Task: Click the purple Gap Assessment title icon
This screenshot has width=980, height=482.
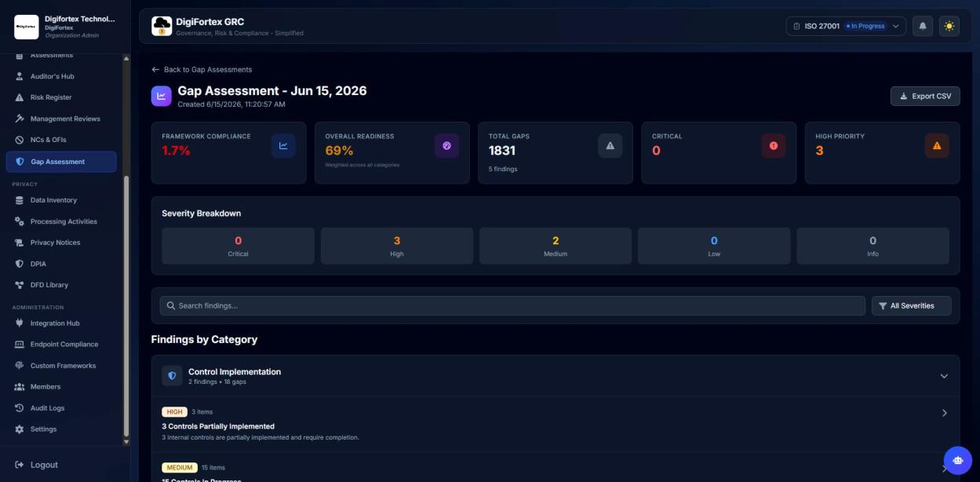Action: point(161,96)
